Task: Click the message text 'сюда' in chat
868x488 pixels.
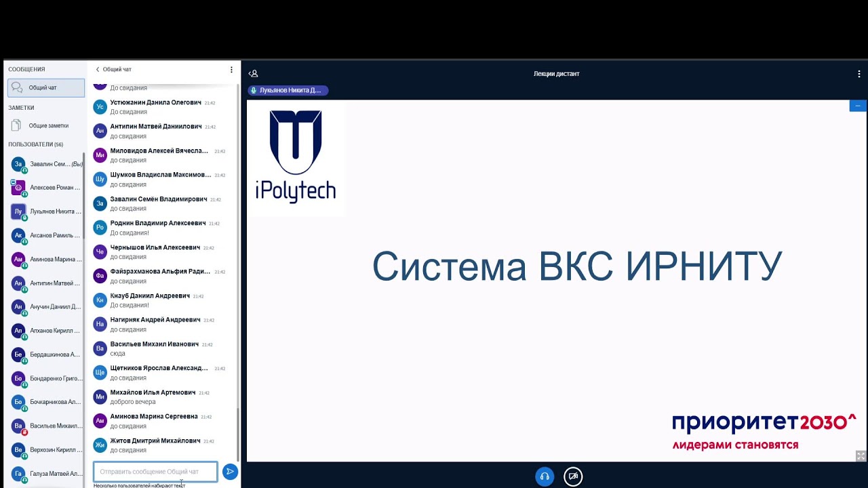Action: pos(118,354)
